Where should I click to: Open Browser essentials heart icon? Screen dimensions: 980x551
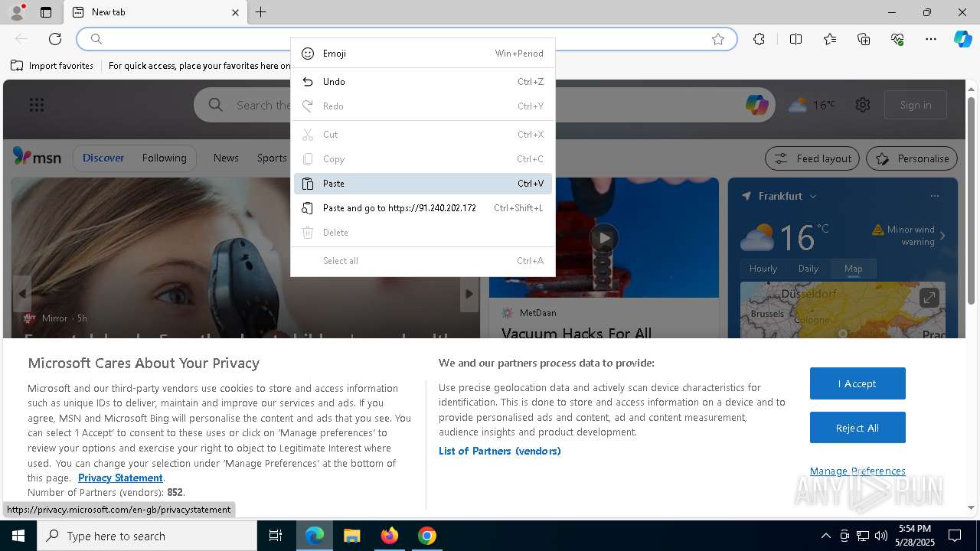[x=897, y=39]
